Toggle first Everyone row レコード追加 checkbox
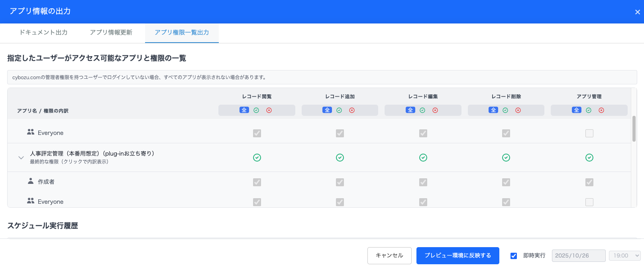Image resolution: width=644 pixels, height=275 pixels. [x=340, y=133]
